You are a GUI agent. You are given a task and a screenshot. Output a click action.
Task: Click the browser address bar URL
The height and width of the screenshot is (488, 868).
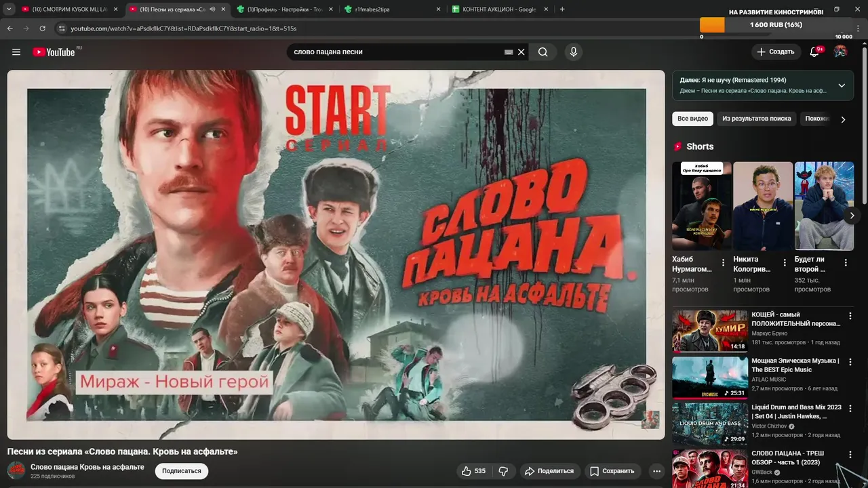click(x=184, y=28)
